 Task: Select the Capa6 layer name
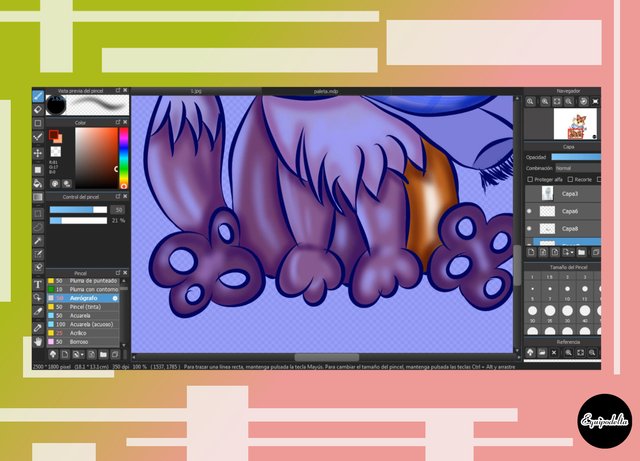(570, 211)
